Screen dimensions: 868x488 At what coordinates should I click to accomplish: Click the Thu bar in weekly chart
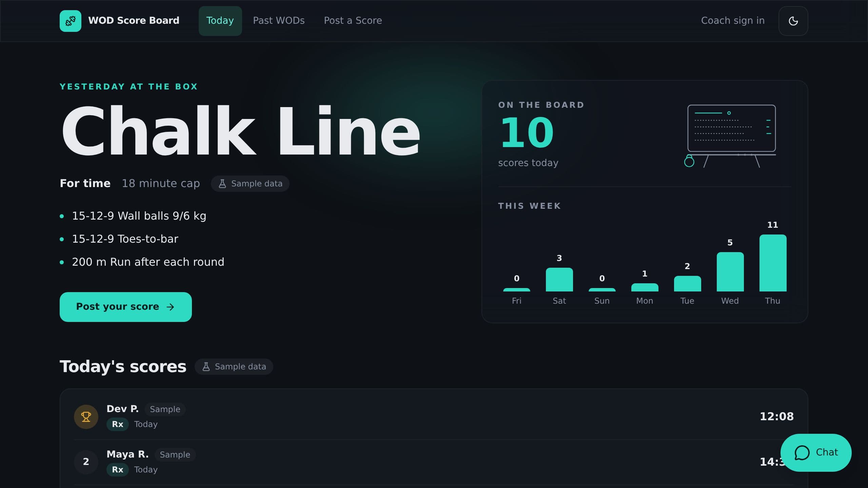click(773, 263)
